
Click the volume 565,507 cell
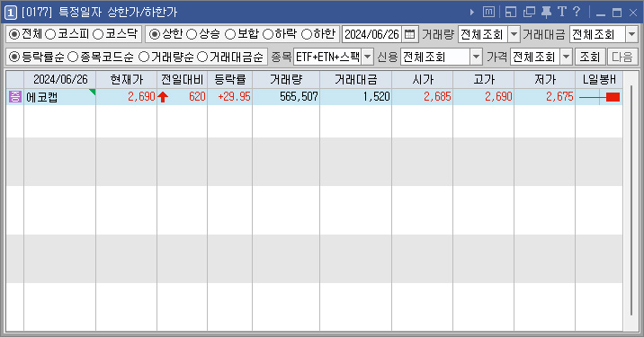tap(286, 97)
